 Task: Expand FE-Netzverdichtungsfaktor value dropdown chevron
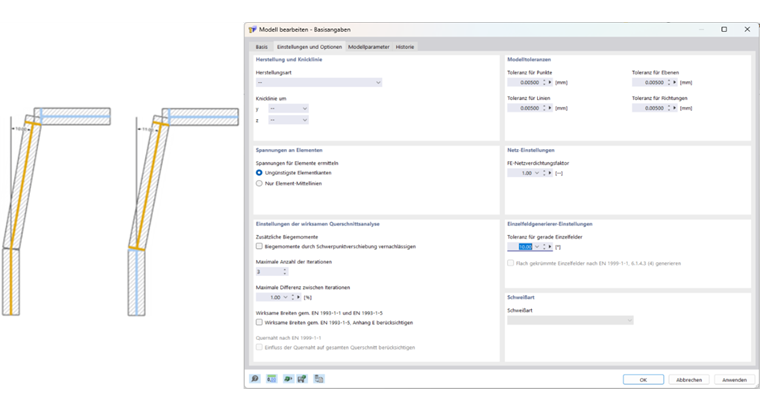[x=537, y=173]
